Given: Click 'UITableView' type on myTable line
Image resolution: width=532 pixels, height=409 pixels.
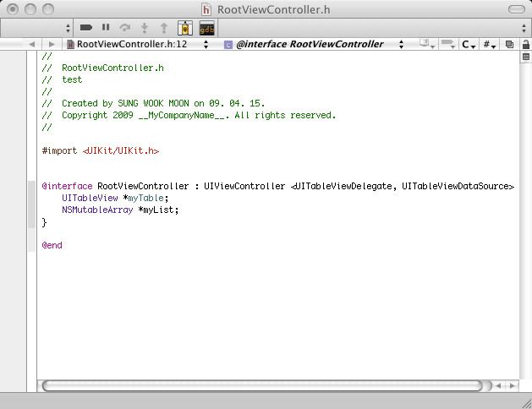Looking at the screenshot, I should click(x=90, y=198).
